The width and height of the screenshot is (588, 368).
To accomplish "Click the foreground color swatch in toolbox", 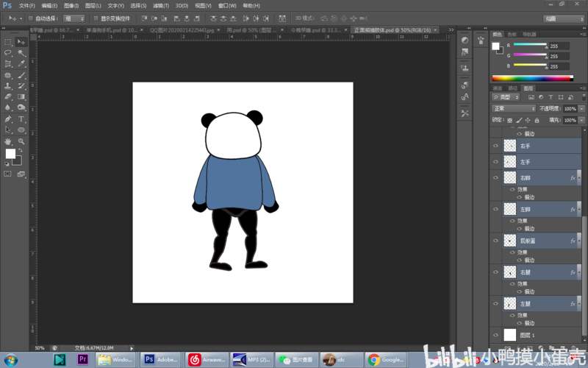I will click(x=10, y=153).
